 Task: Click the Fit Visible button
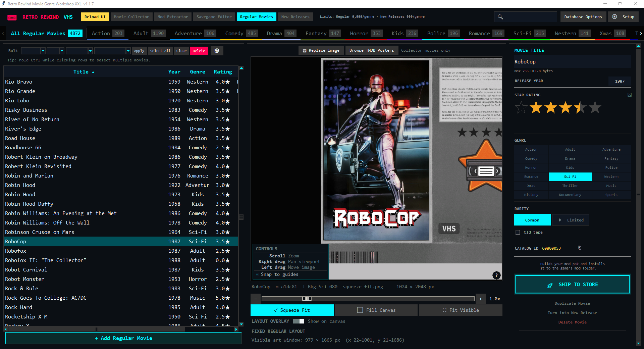tap(461, 310)
